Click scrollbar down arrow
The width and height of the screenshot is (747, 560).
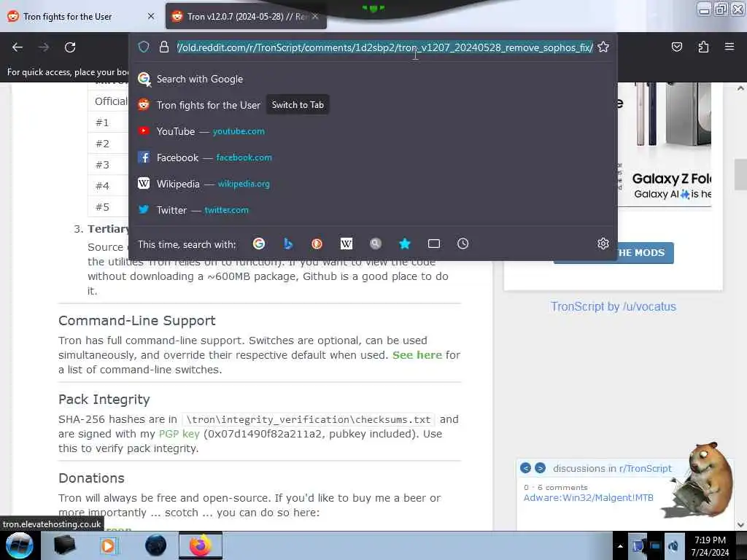pos(740,524)
